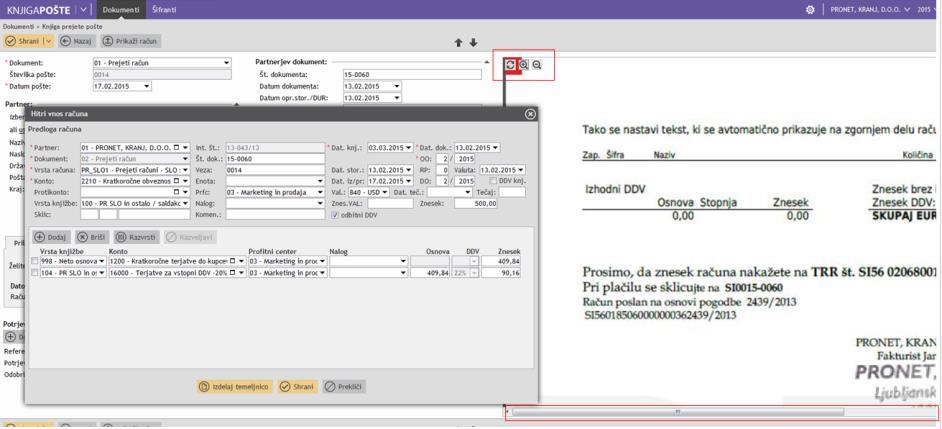Click the Št. dok. field showing 15-0060 in dialog
The width and height of the screenshot is (942, 429).
click(x=275, y=159)
